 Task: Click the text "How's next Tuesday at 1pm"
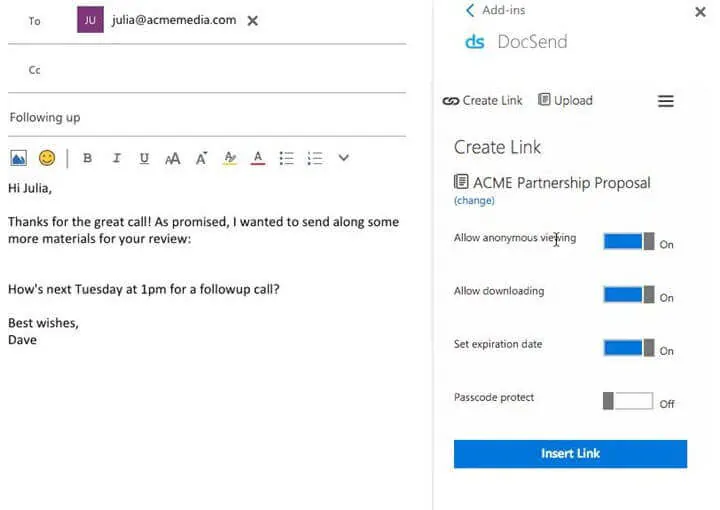87,289
